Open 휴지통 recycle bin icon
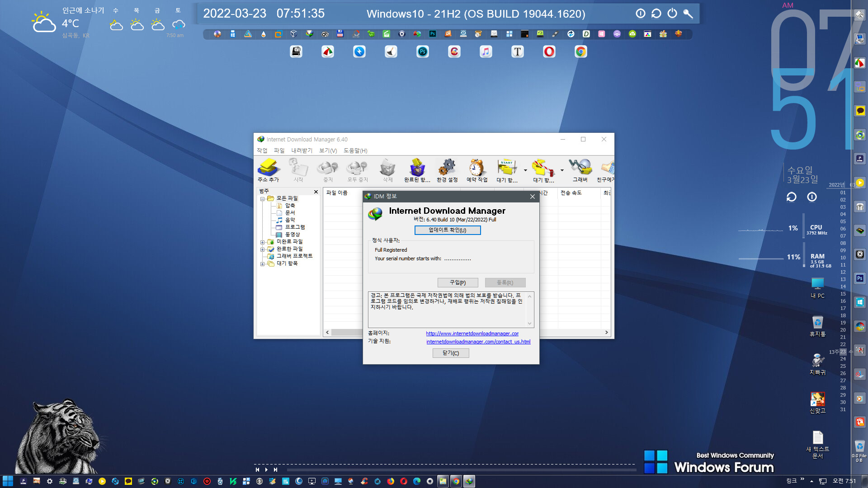The image size is (868, 488). [x=817, y=326]
